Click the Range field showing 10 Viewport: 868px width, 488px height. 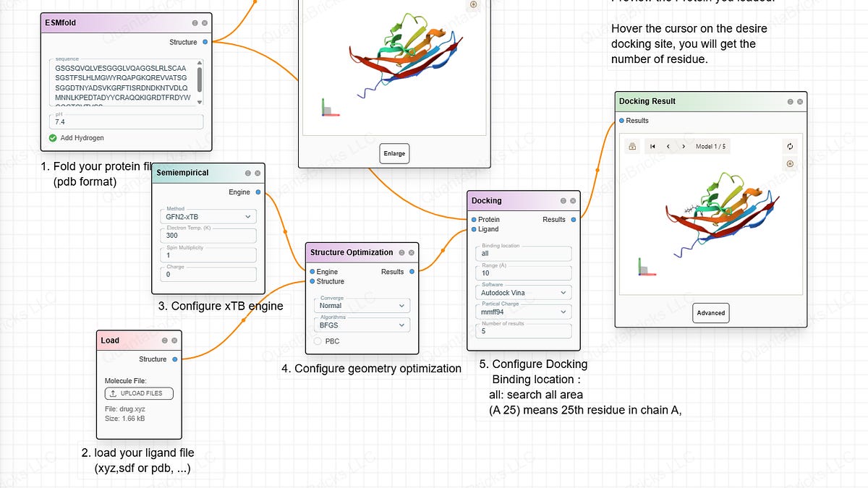pyautogui.click(x=524, y=273)
